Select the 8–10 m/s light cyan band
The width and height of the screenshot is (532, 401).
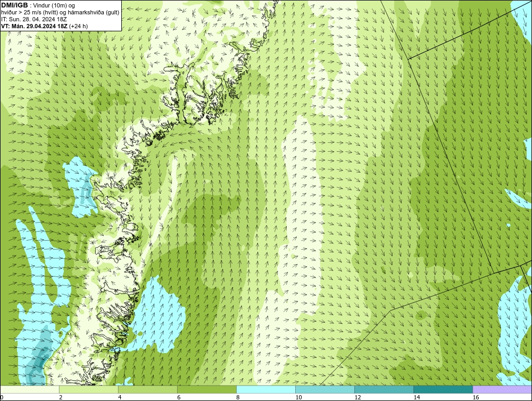(x=265, y=389)
